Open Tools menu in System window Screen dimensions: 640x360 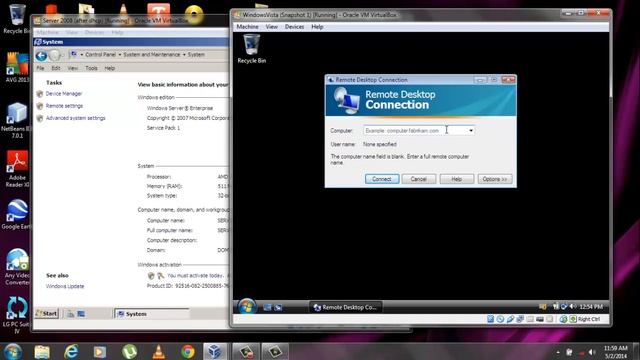[91, 68]
